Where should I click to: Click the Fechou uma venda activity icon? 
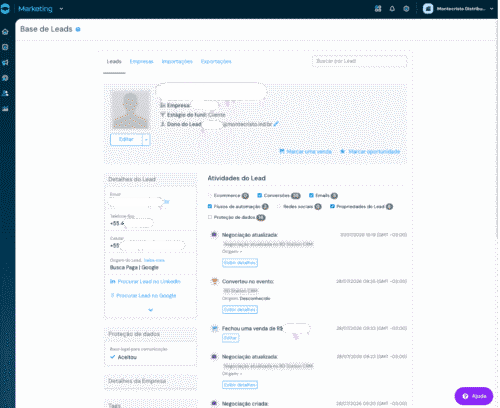(x=214, y=329)
